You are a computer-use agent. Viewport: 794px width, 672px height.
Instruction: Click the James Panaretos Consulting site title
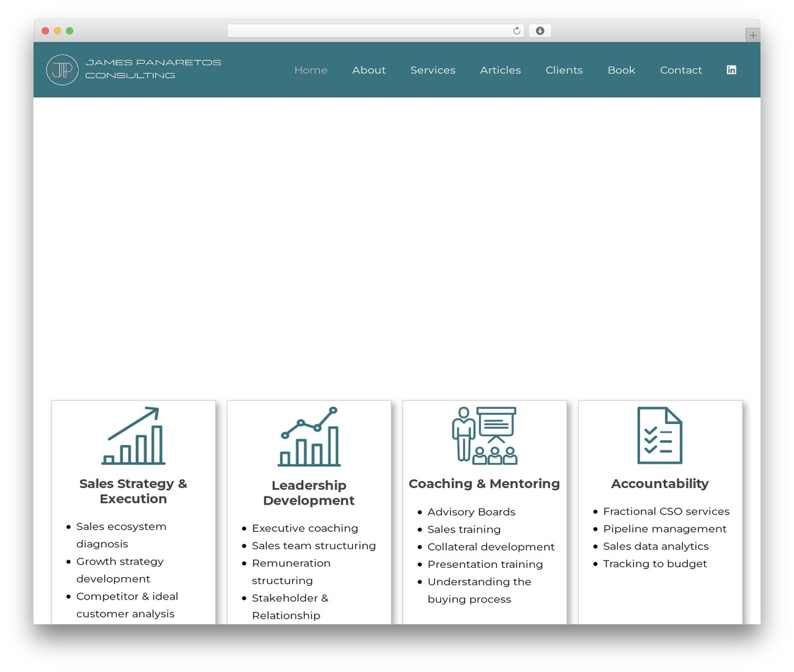tap(153, 69)
